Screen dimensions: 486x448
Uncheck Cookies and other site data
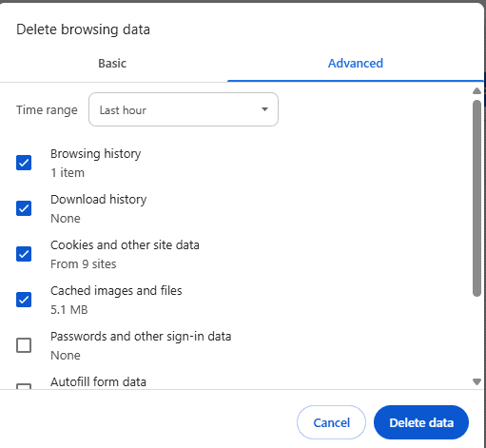coord(24,254)
